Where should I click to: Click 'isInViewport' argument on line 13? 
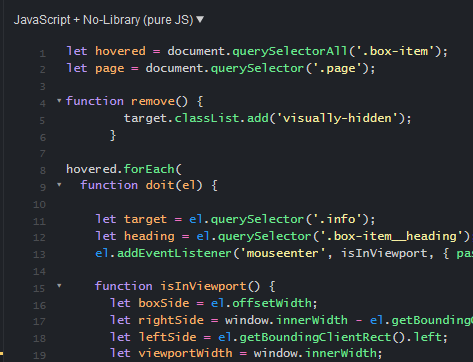pos(384,253)
